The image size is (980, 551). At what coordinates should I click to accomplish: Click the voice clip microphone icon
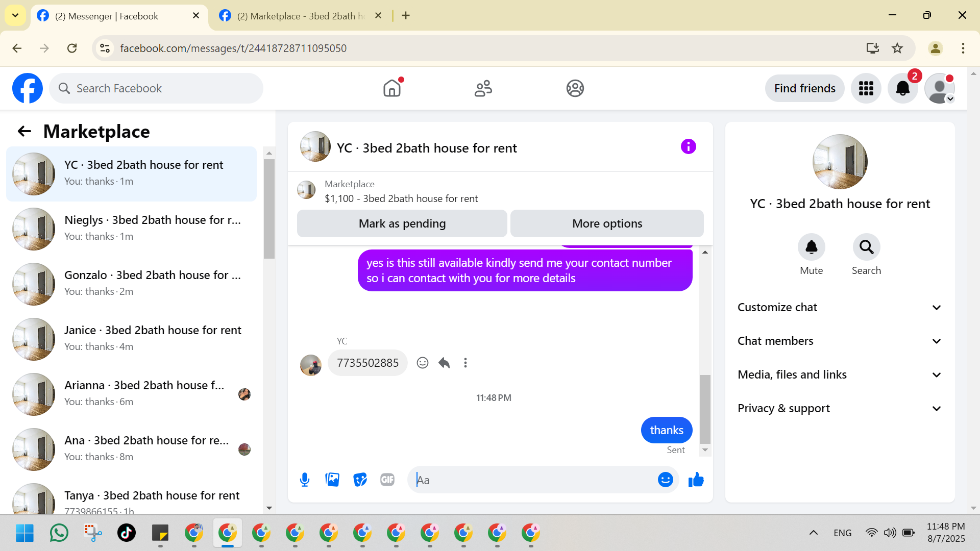tap(305, 480)
